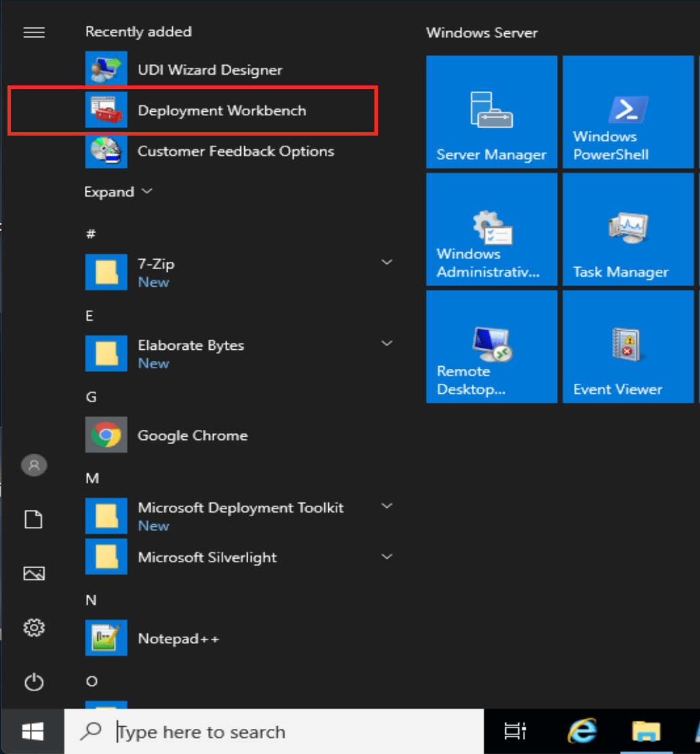Expand the Elaborate Bytes folder chevron
This screenshot has width=700, height=754.
[x=387, y=343]
